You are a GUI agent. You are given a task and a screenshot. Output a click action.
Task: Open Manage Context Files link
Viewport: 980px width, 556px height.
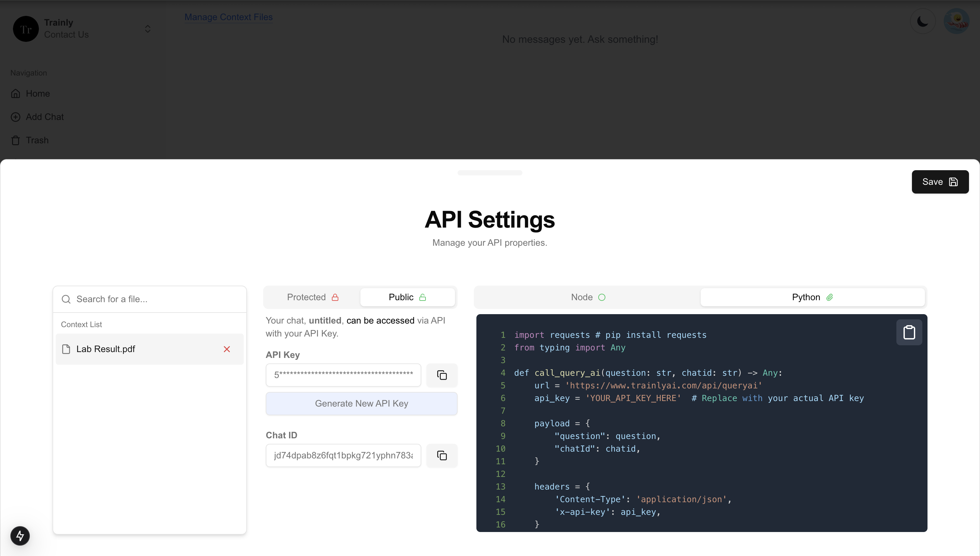[228, 17]
